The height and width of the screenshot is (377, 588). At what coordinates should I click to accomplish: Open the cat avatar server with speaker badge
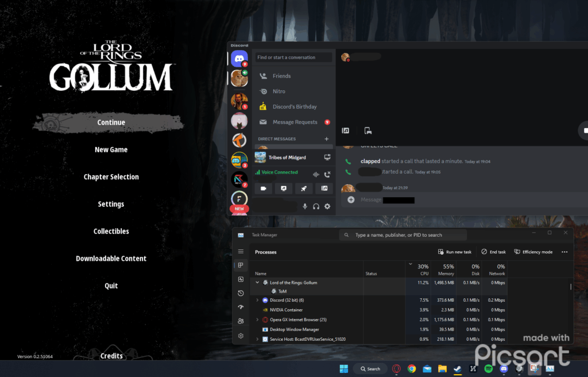239,78
